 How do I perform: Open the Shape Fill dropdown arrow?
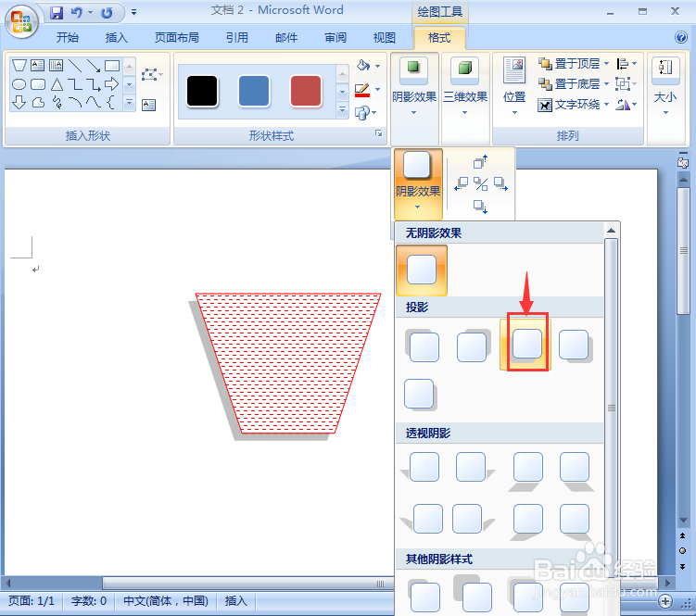[x=378, y=66]
